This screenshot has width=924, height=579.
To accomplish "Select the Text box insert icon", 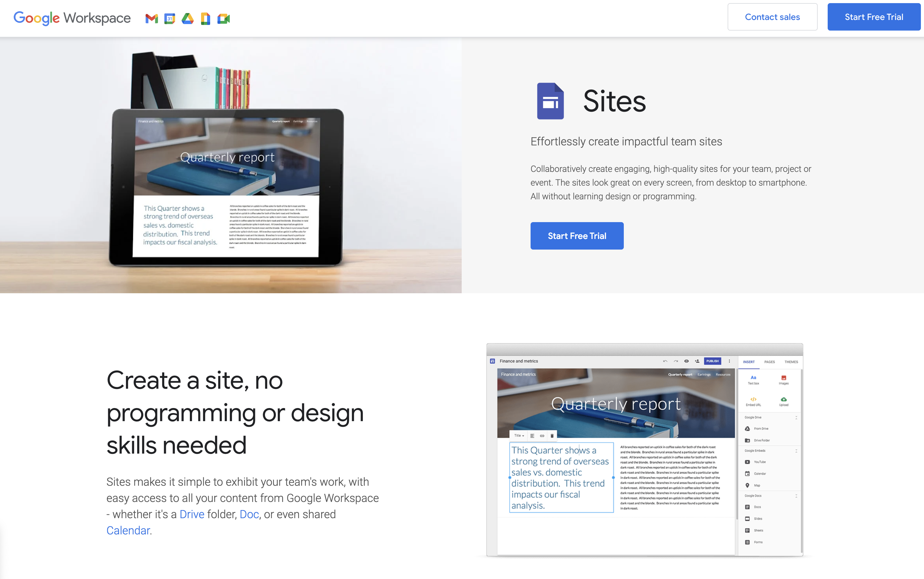I will coord(753,377).
